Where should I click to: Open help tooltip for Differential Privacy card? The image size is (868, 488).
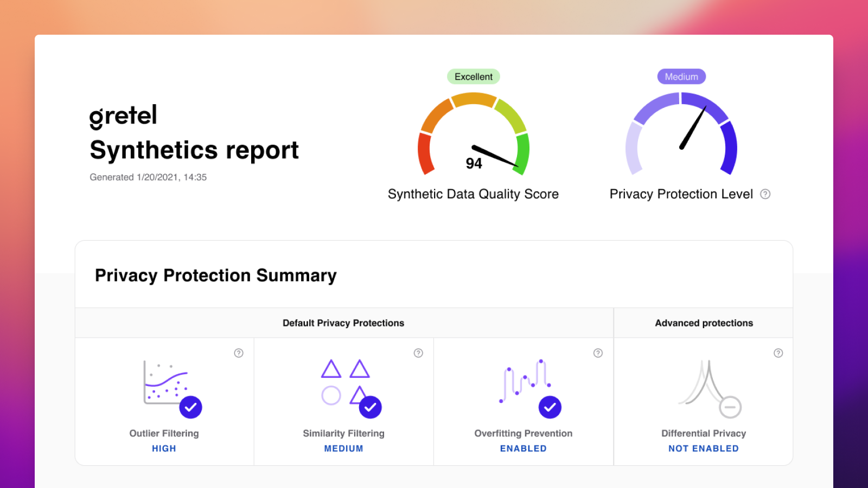pyautogui.click(x=778, y=353)
